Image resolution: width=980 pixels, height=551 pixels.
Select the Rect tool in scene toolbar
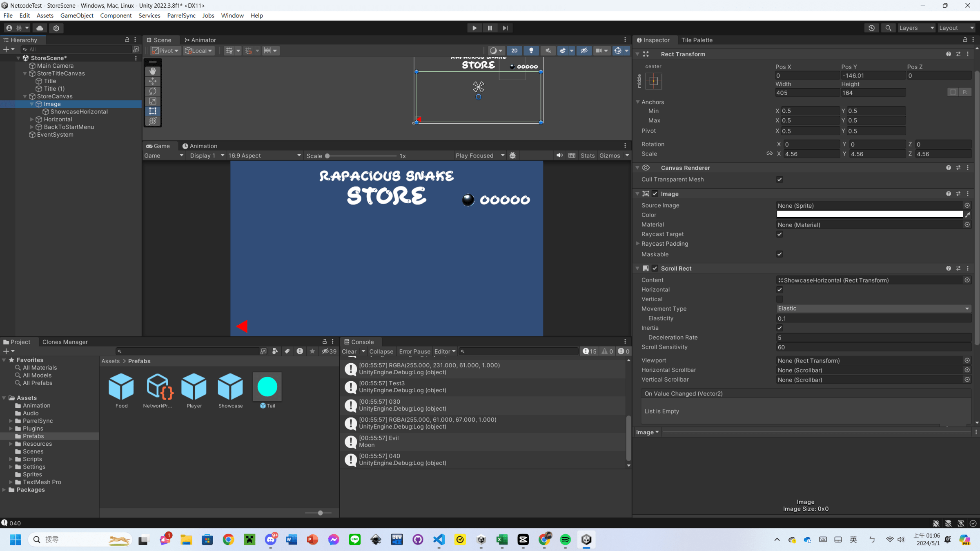pyautogui.click(x=153, y=111)
